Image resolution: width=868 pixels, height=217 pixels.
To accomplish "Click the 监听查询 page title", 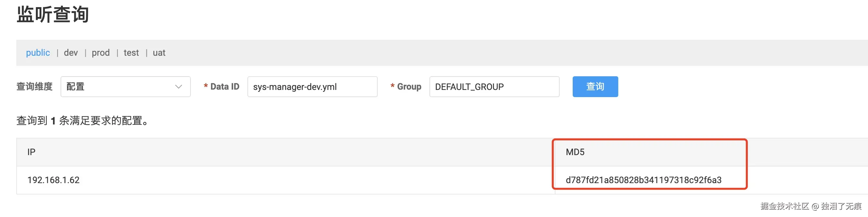I will pyautogui.click(x=52, y=14).
